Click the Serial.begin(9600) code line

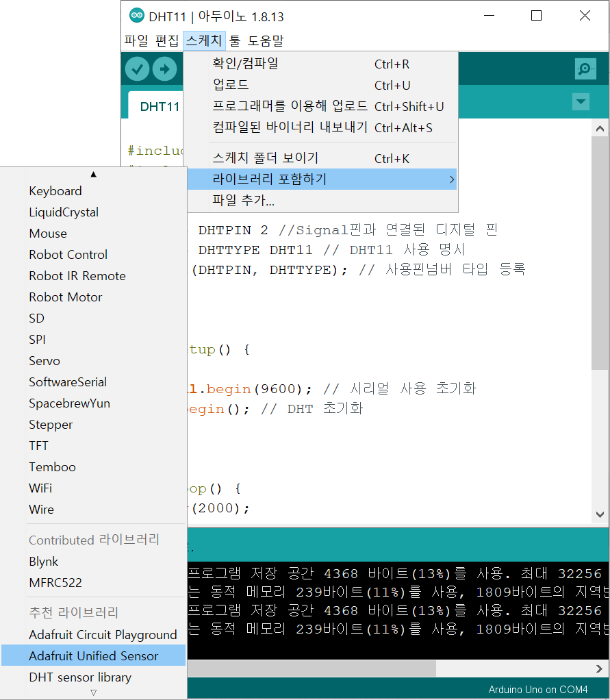(332, 388)
